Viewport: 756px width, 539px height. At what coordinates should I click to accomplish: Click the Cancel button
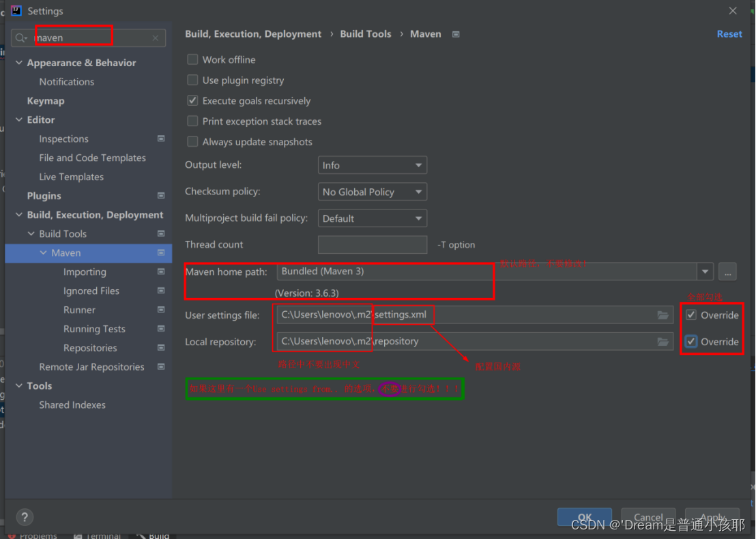pos(648,517)
